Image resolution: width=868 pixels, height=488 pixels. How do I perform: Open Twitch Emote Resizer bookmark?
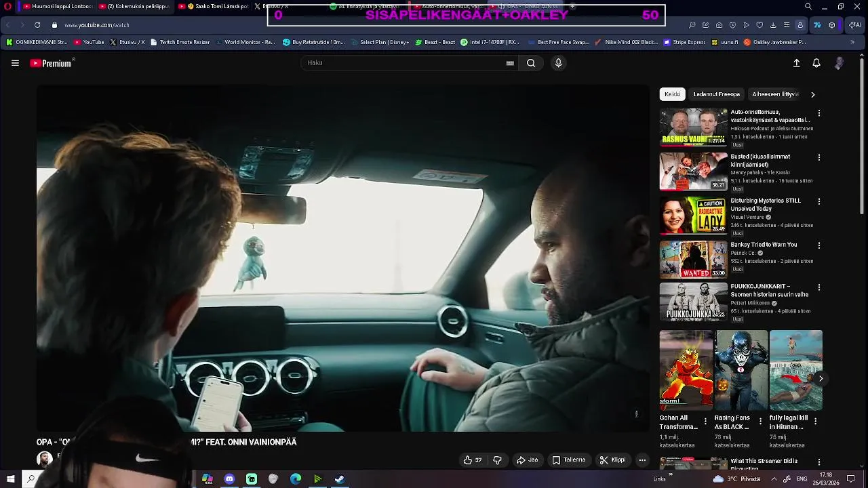pyautogui.click(x=180, y=42)
